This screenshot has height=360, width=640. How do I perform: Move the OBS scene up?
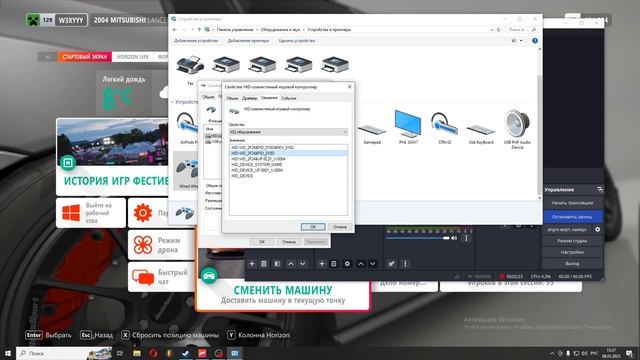(x=291, y=264)
